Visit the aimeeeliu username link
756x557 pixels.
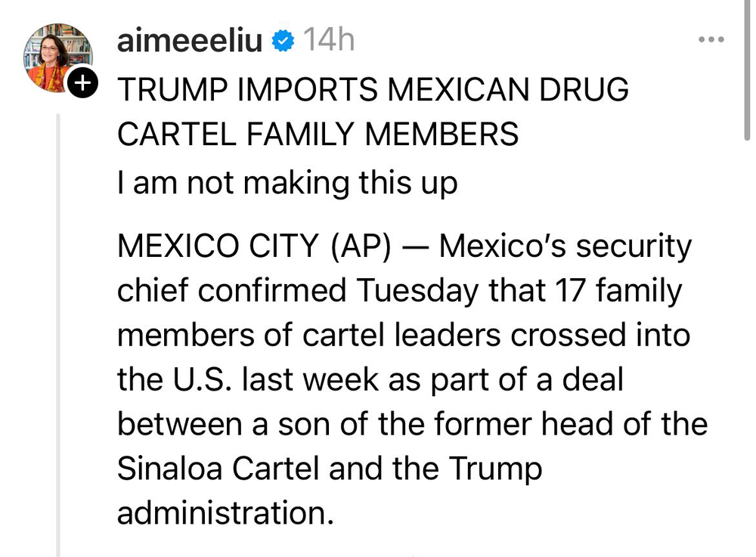click(190, 41)
